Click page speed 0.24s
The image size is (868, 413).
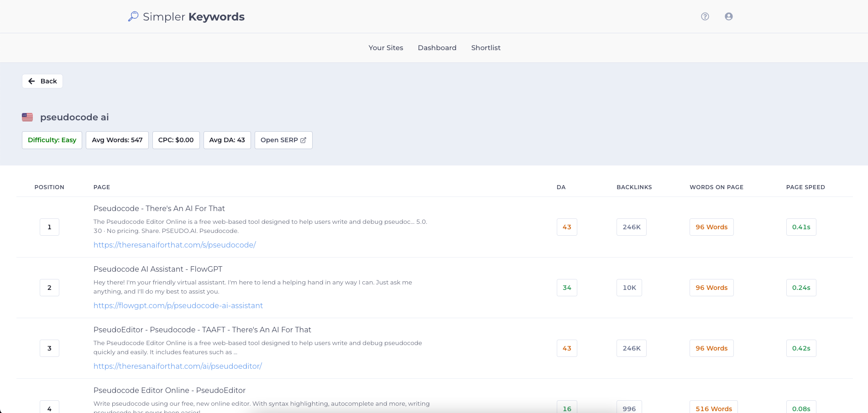[801, 288]
